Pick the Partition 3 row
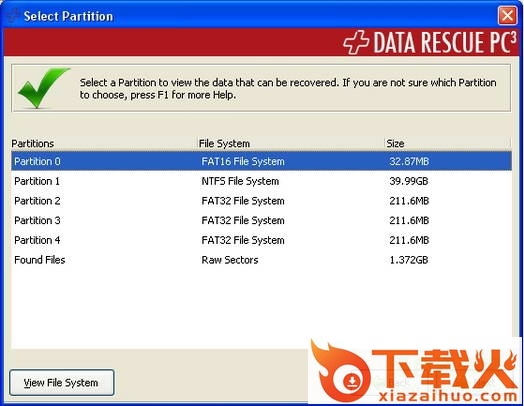 pyautogui.click(x=261, y=221)
